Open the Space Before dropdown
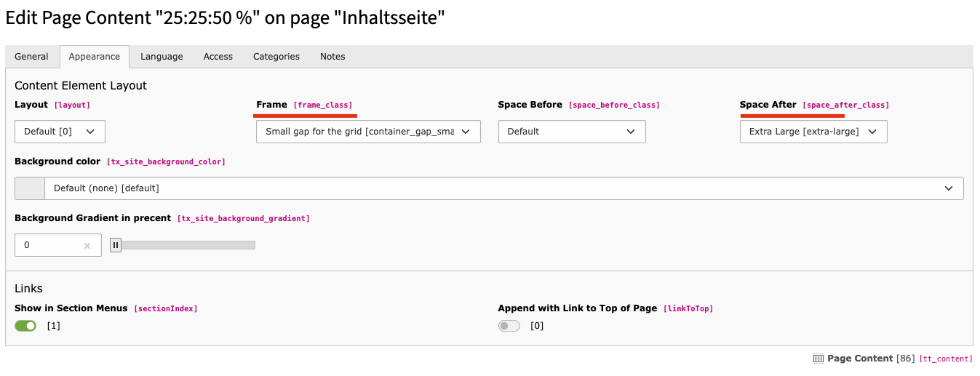 [x=571, y=132]
